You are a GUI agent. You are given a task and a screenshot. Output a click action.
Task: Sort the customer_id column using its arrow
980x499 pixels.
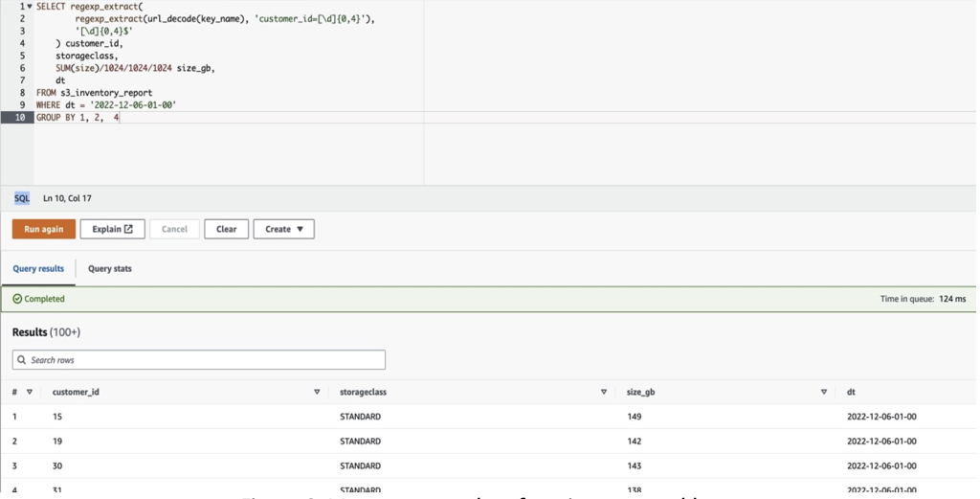tap(317, 392)
